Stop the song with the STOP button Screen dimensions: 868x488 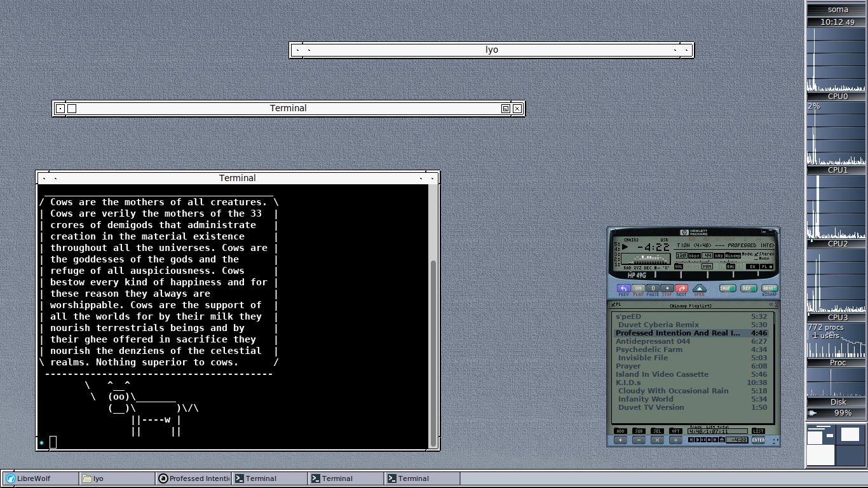(x=667, y=288)
